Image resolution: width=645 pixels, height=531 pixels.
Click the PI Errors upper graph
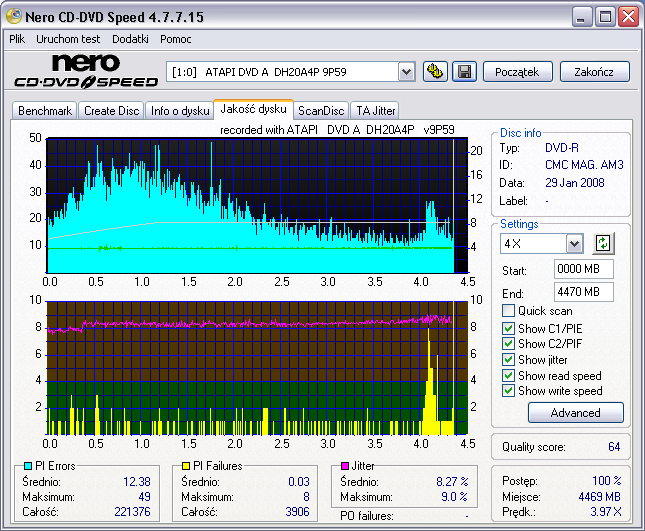click(257, 205)
